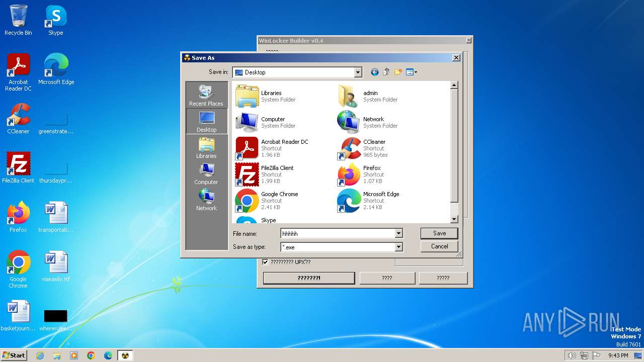Create a new folder in Save As

398,72
